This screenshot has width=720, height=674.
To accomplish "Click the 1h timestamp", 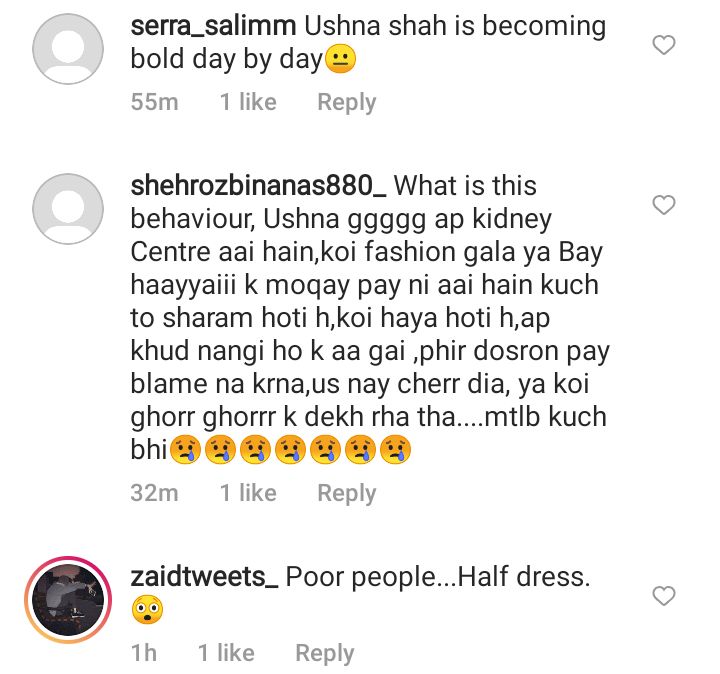I will (144, 653).
